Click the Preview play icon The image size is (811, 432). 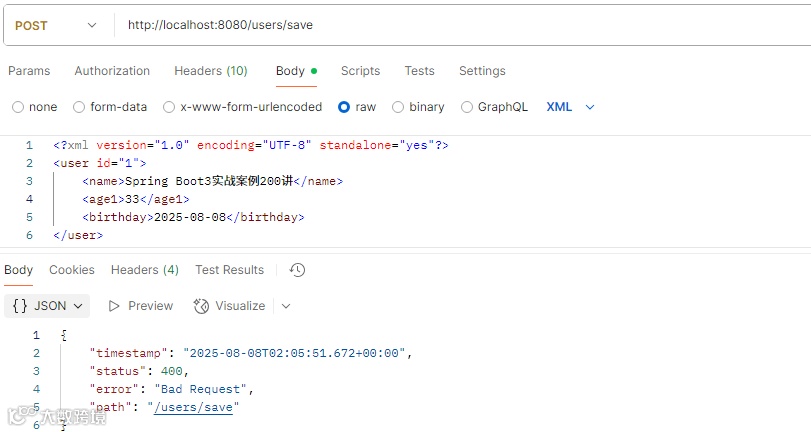[x=114, y=306]
